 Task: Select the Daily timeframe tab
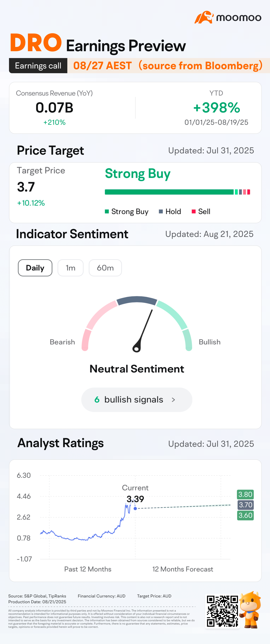click(35, 268)
